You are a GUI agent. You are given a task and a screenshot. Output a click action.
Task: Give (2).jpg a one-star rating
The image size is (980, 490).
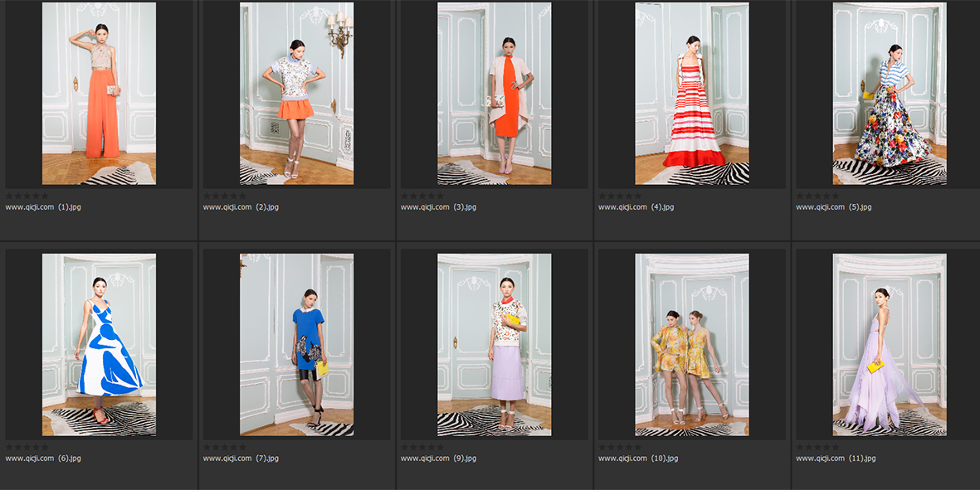pyautogui.click(x=207, y=196)
